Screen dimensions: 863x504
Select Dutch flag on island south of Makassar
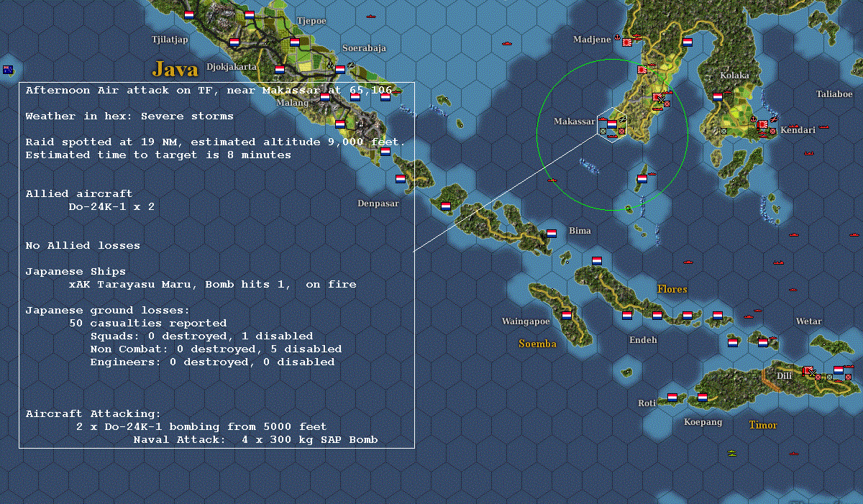tap(641, 178)
